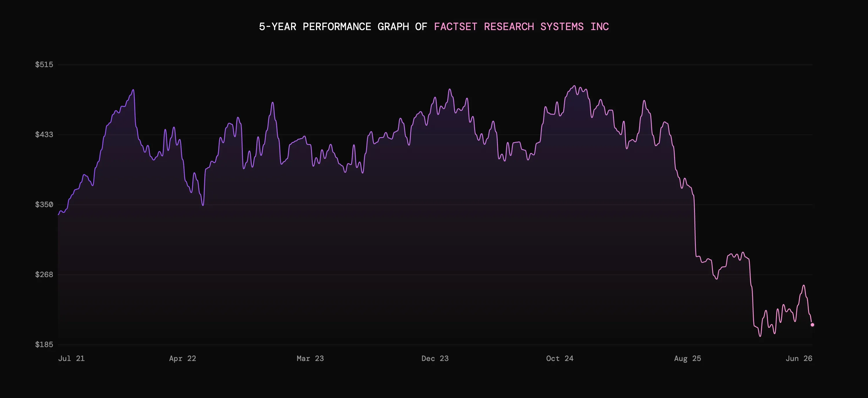The height and width of the screenshot is (398, 868).
Task: Select the $515 y-axis label
Action: [x=44, y=65]
